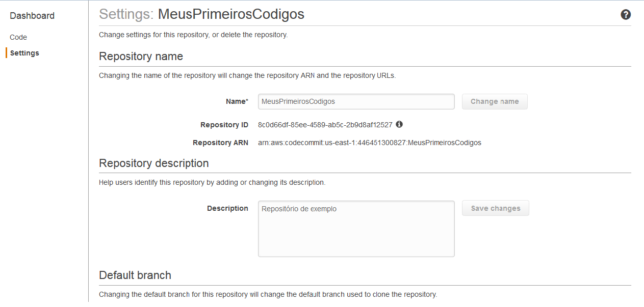The image size is (644, 307).
Task: Click the Repository ID label
Action: (224, 125)
